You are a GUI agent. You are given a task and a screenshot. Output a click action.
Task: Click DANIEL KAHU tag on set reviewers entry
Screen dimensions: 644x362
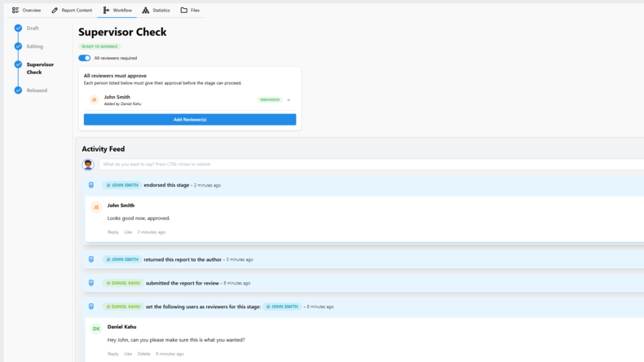point(123,307)
